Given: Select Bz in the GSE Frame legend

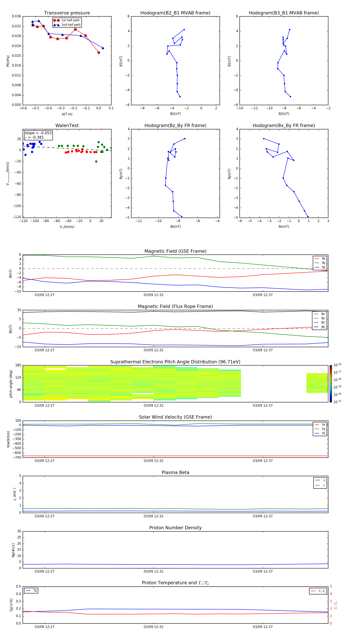Looking at the screenshot, I should pyautogui.click(x=320, y=267).
